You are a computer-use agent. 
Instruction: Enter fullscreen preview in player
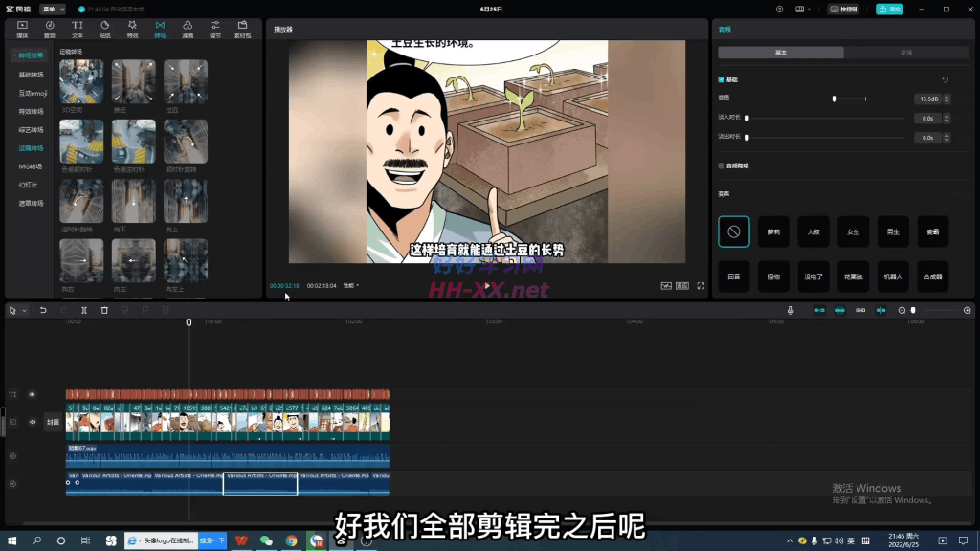click(701, 285)
